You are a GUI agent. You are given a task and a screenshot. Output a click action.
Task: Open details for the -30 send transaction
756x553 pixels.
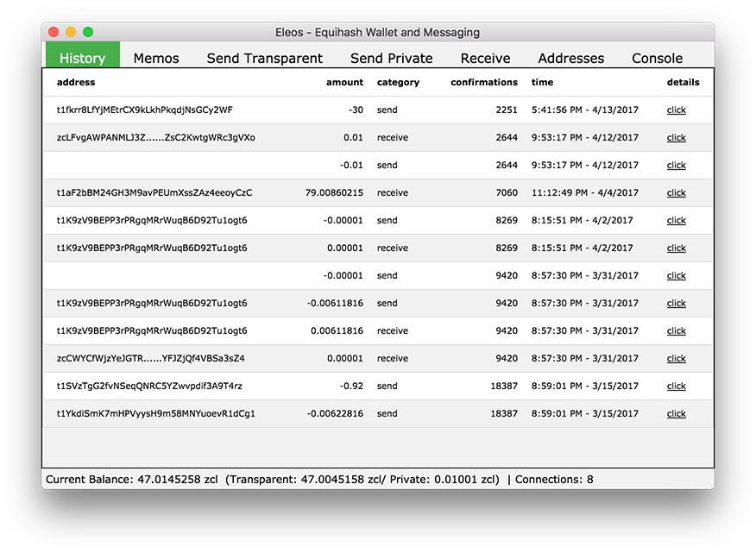pos(676,110)
